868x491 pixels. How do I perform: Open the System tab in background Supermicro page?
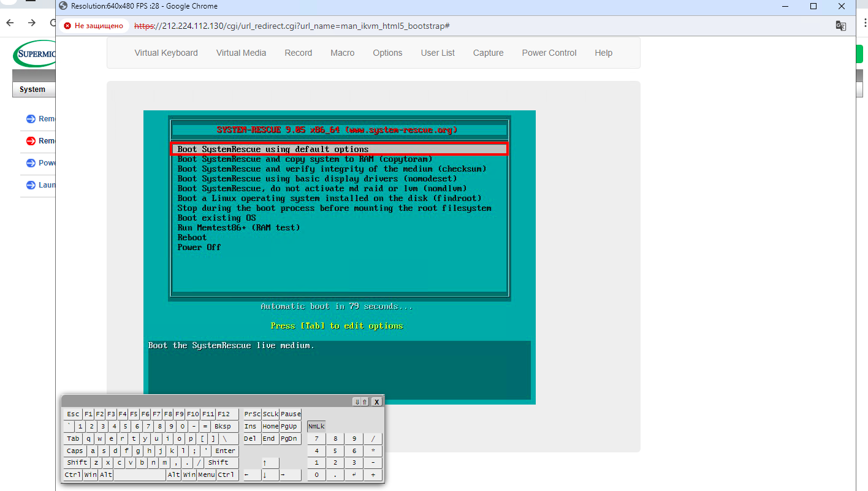(32, 89)
